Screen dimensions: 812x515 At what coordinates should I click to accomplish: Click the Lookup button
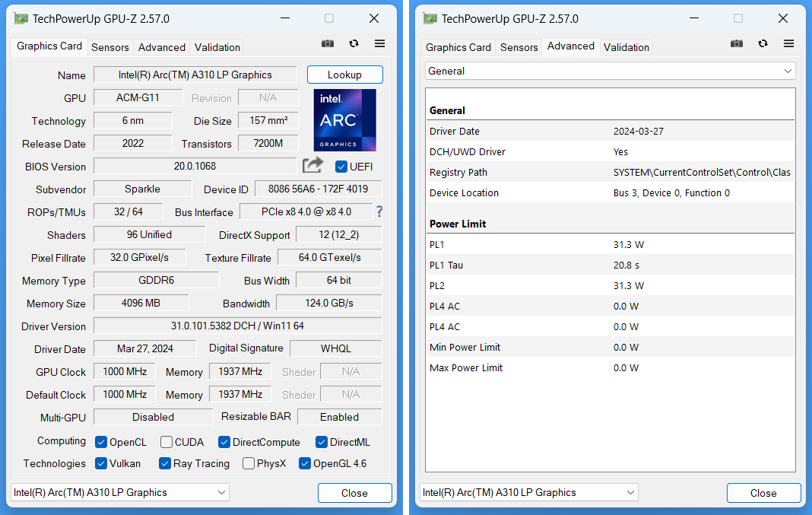tap(345, 75)
